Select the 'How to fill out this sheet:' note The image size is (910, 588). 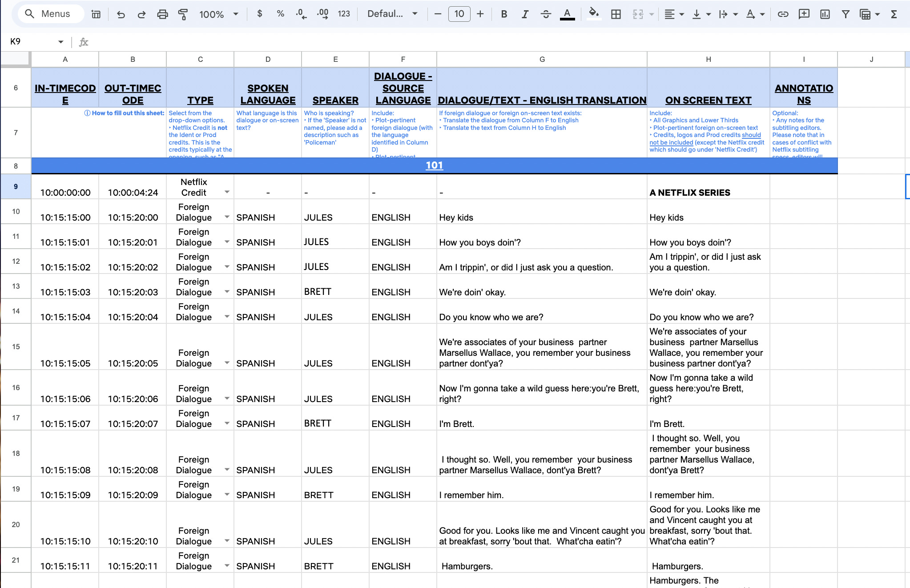[x=124, y=113]
